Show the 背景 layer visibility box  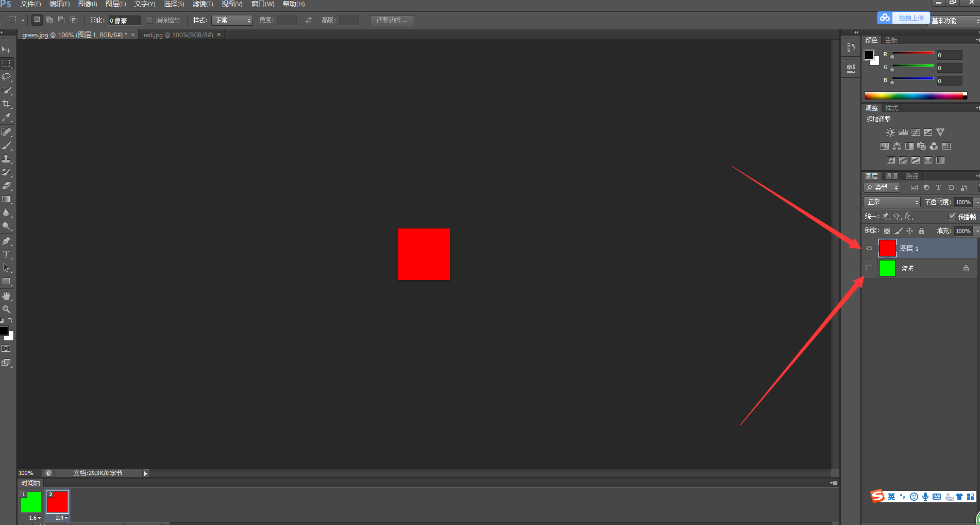(x=869, y=268)
